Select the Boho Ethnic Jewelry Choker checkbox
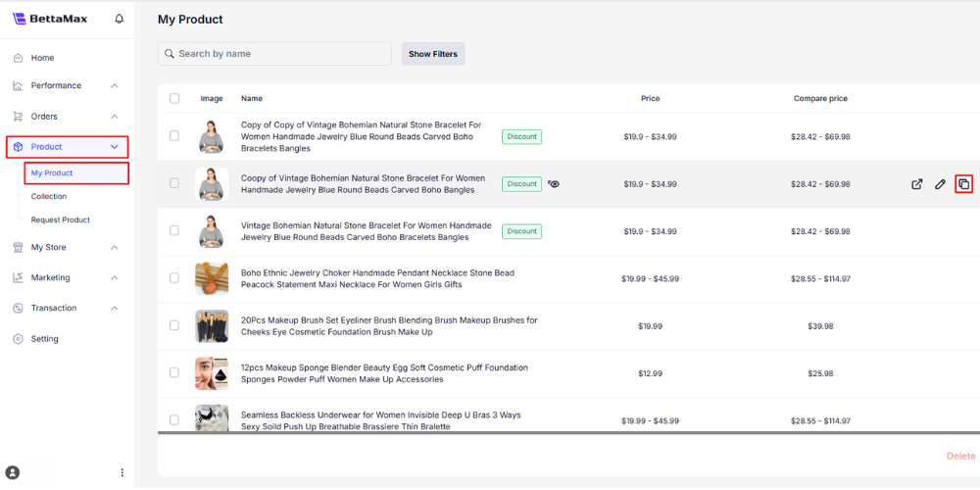Viewport: 980px width, 490px height. 174,278
